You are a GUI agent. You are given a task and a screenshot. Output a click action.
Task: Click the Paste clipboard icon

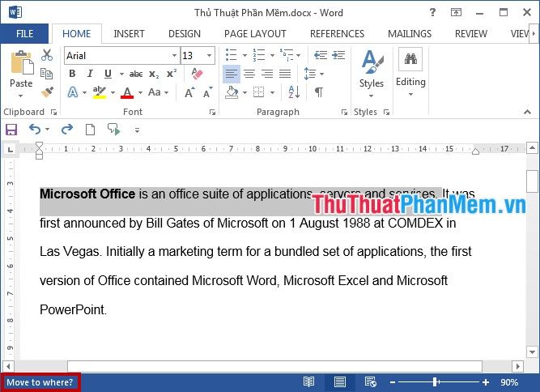coord(22,62)
